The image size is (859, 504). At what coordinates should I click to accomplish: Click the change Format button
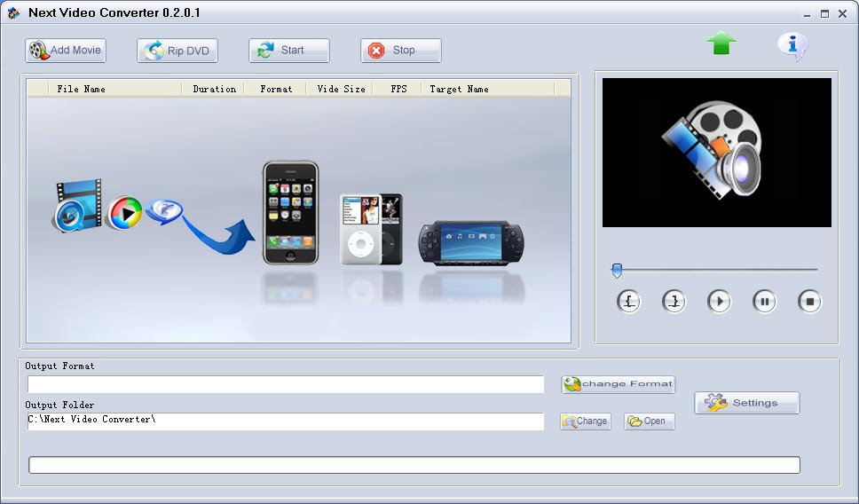point(619,384)
